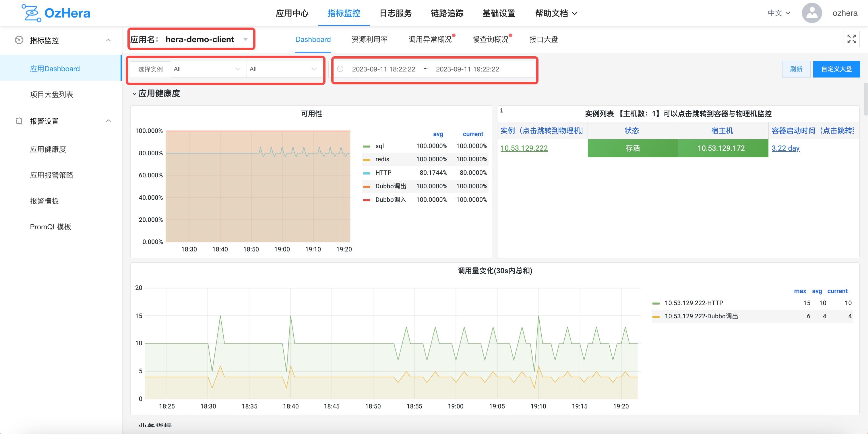
Task: Click the clock icon in date range
Action: click(x=340, y=69)
